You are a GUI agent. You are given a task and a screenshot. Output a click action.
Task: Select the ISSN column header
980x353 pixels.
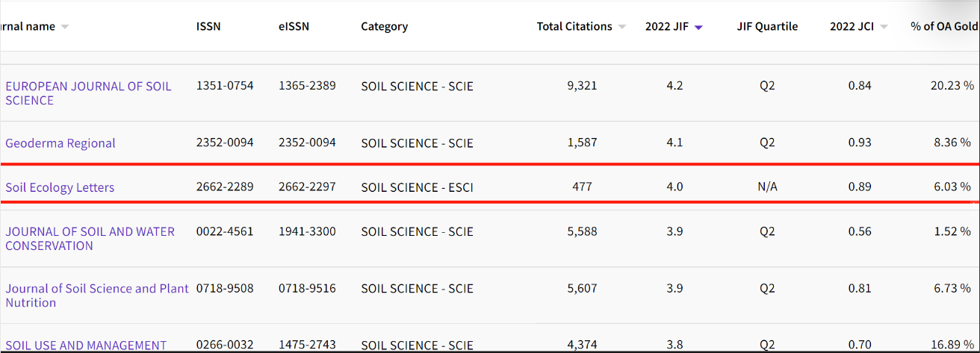point(208,27)
